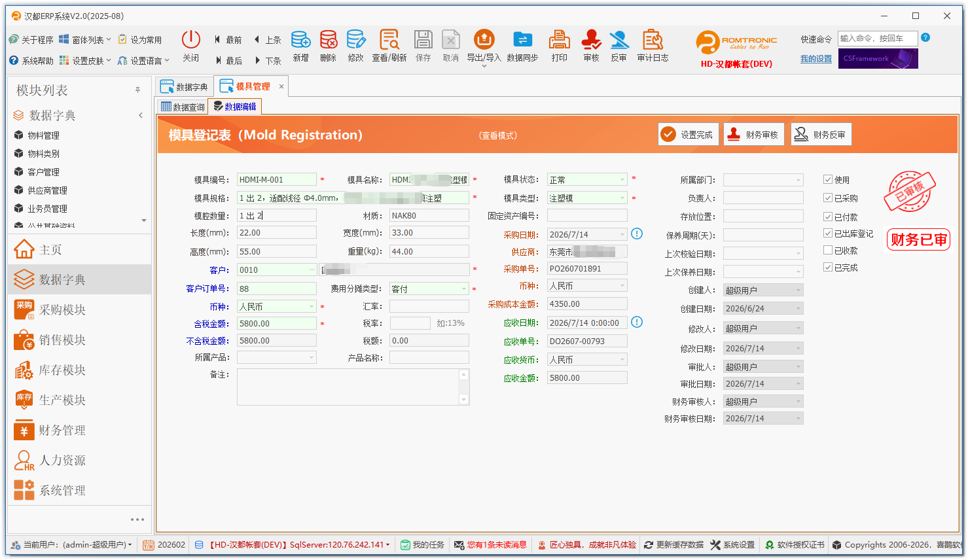
Task: Go to 下条 next record
Action: pos(267,60)
